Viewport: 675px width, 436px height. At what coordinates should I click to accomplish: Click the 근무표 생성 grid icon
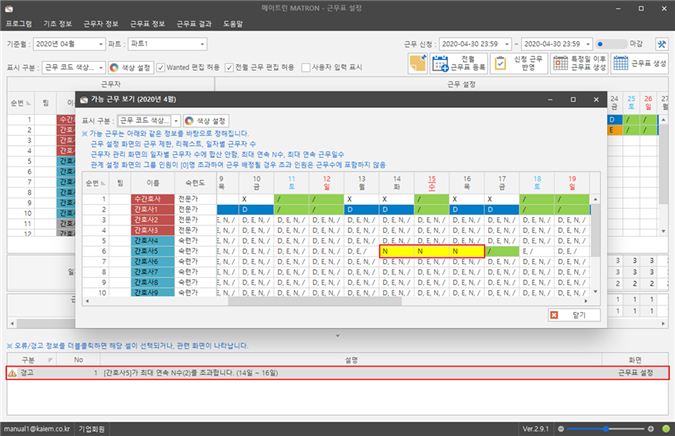click(622, 64)
